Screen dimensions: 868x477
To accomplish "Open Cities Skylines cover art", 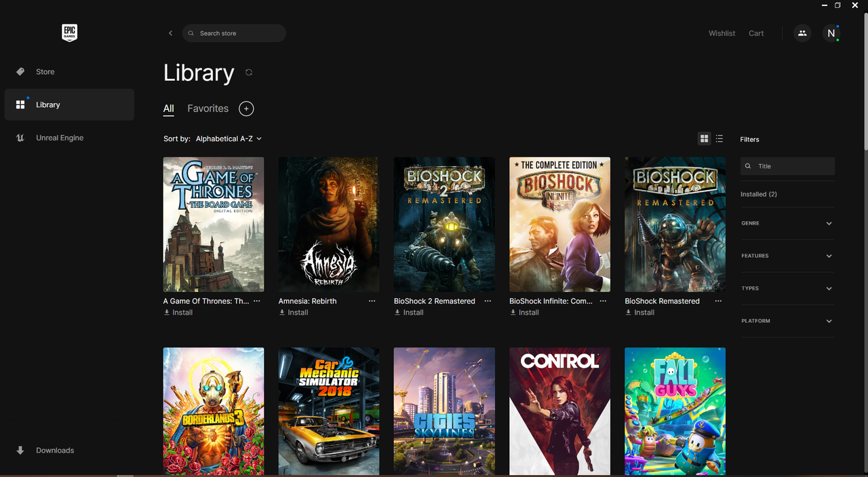I will [444, 411].
